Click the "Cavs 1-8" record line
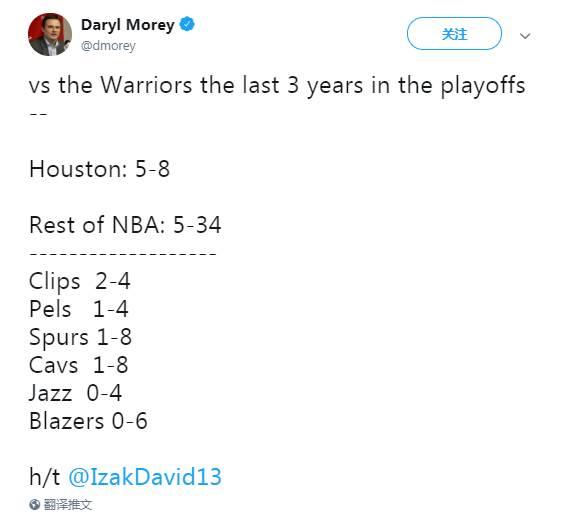 (79, 365)
